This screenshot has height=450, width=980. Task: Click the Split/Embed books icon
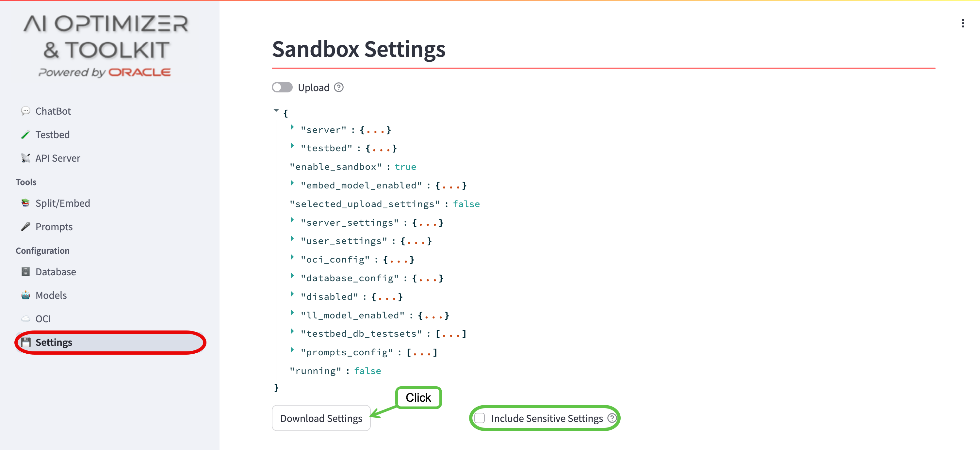[25, 203]
